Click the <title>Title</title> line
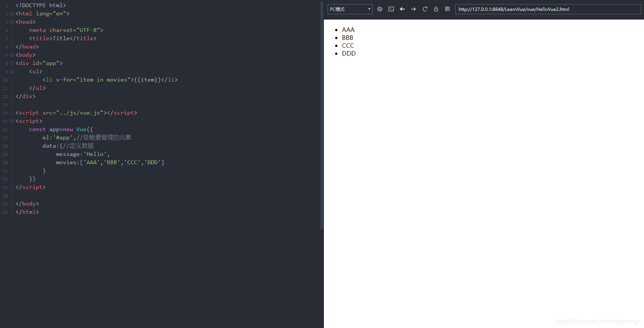Screen dimensions: 644x328 click(63, 38)
